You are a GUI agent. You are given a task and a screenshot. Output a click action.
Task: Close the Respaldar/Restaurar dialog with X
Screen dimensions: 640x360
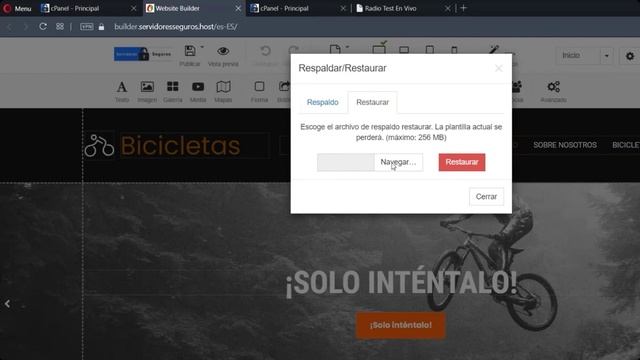pos(498,68)
